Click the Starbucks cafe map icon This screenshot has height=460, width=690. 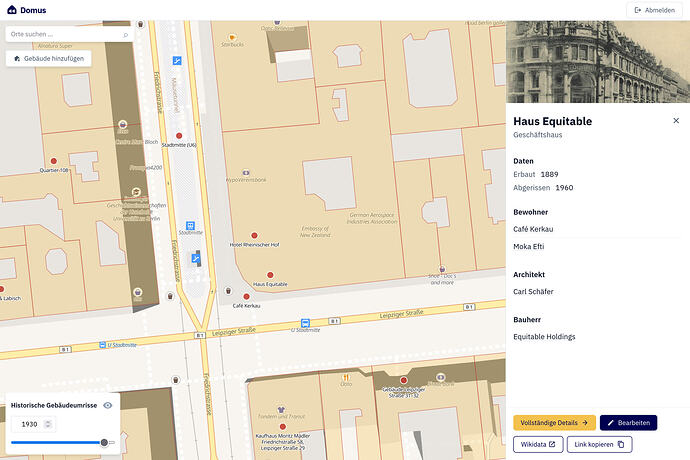pos(232,37)
